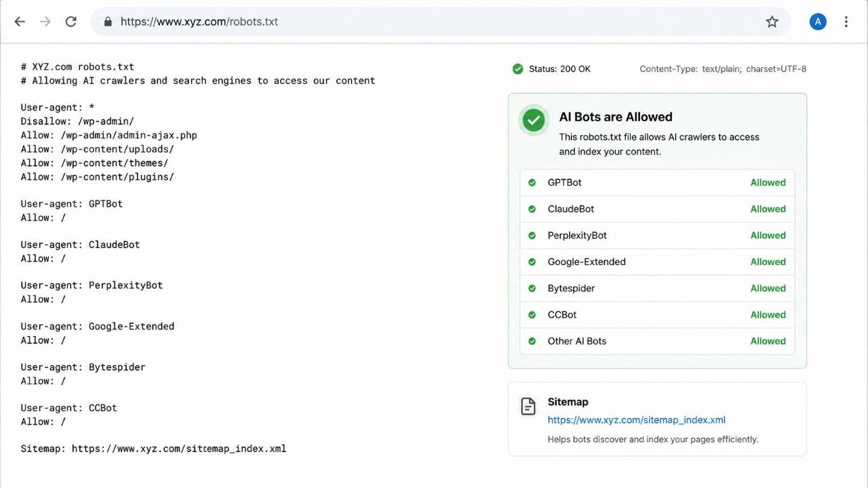The image size is (868, 488).
Task: Click the 'This robots.txt file allows' description
Action: point(659,144)
